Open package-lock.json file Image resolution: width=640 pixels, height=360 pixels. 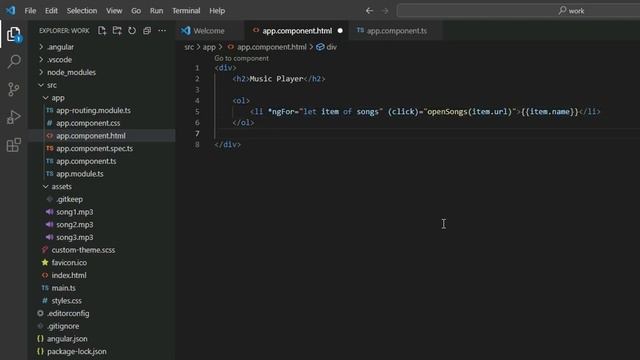76,351
